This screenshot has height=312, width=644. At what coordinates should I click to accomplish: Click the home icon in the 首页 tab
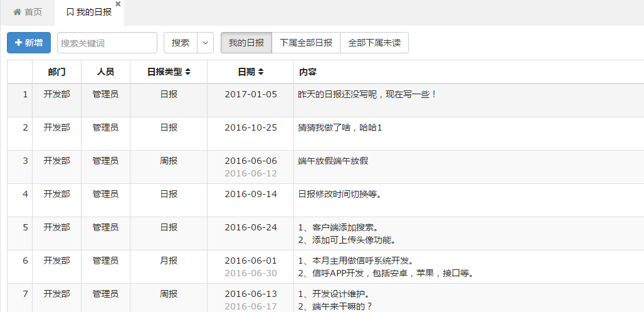click(x=18, y=13)
